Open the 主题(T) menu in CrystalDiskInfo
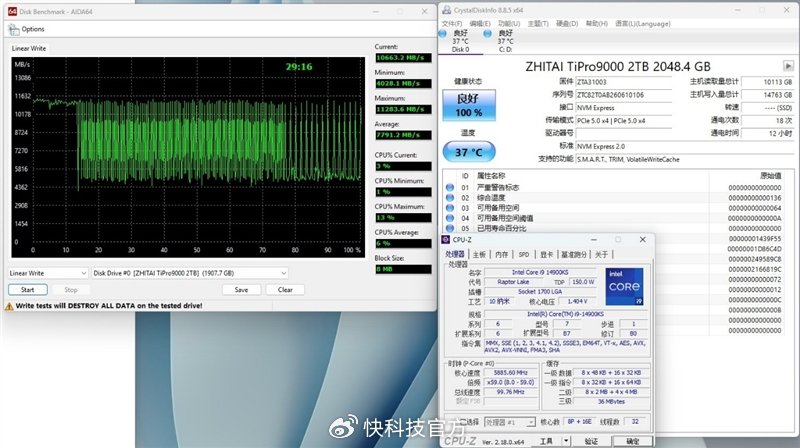Screen dimensions: 800x448 click(538, 23)
